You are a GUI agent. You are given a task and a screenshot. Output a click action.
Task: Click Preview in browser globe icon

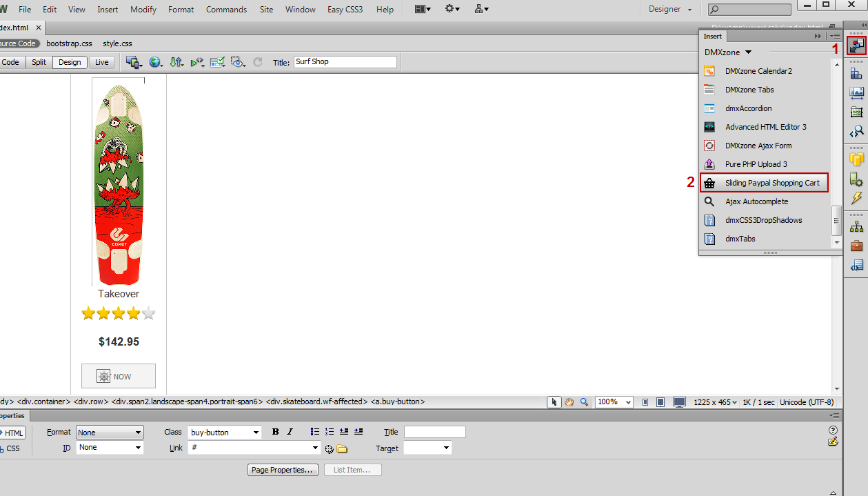[156, 62]
